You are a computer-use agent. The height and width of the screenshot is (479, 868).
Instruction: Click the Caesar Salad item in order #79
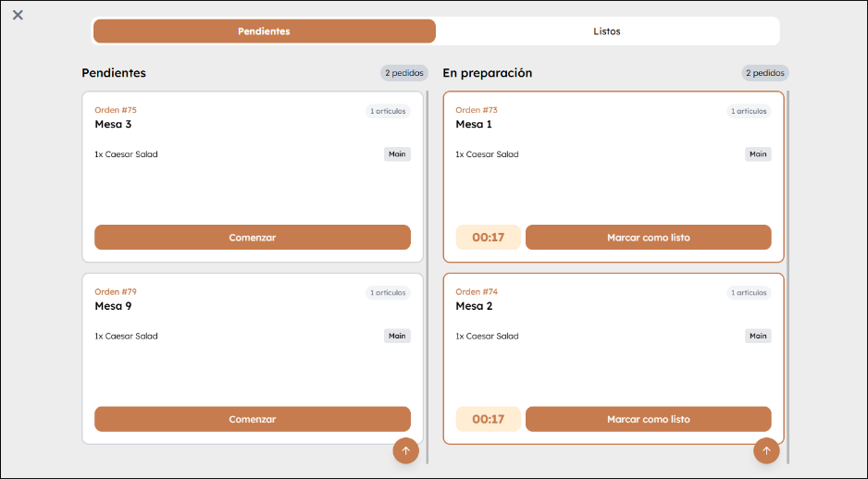coord(126,337)
